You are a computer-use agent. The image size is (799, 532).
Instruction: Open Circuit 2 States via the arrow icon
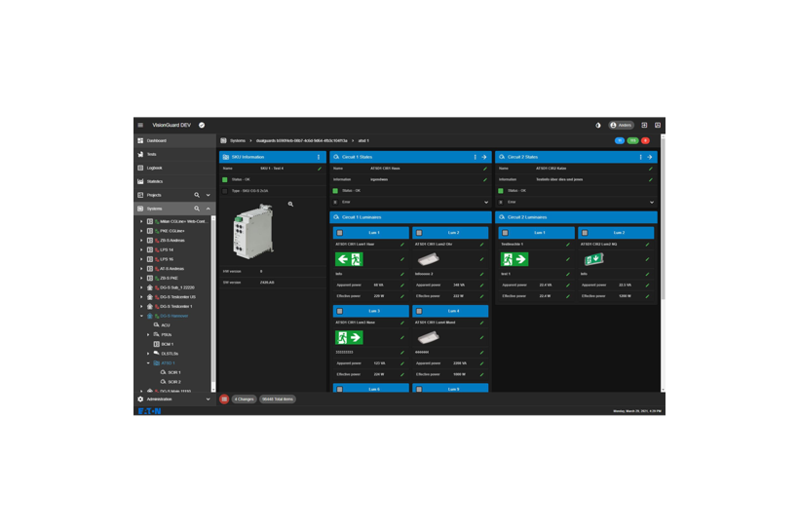[650, 157]
